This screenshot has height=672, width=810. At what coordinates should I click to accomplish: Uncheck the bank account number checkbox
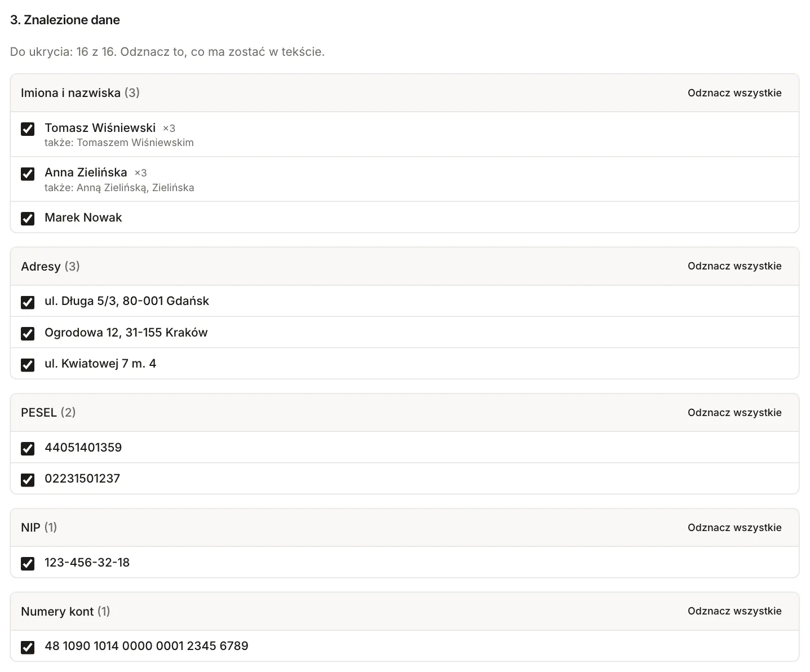click(28, 647)
